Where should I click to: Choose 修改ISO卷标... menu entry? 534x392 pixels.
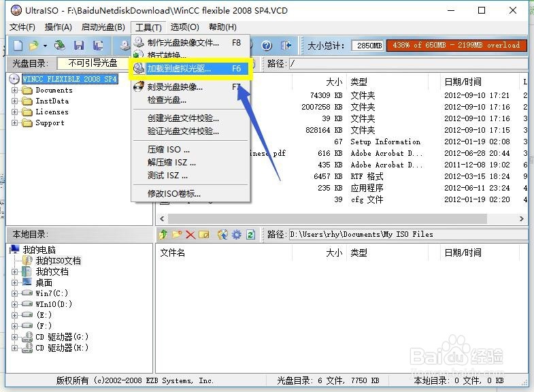(x=190, y=194)
